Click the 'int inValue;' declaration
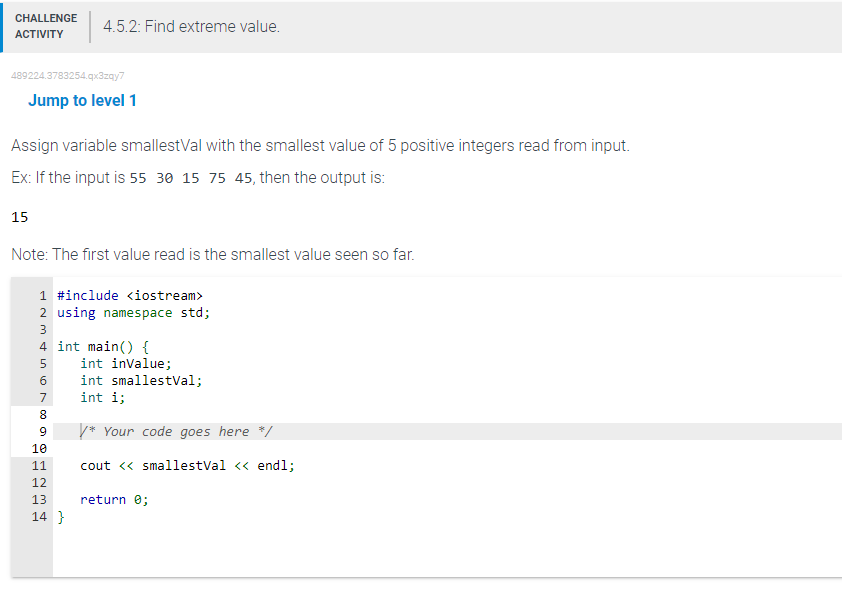The width and height of the screenshot is (842, 594). (126, 364)
